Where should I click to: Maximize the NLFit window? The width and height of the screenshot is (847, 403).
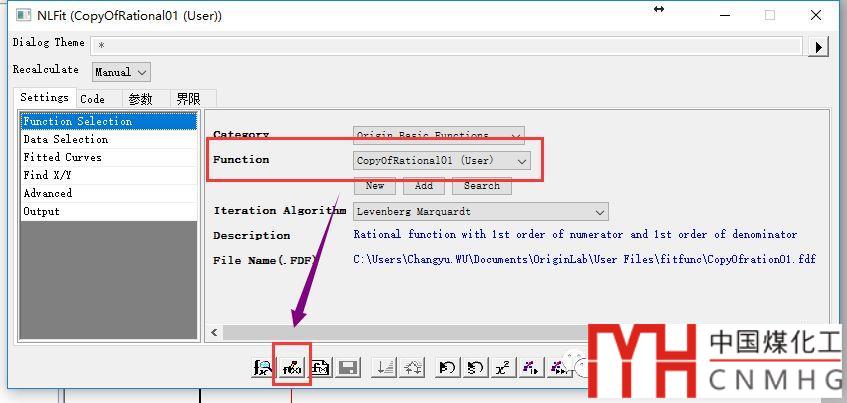(770, 16)
